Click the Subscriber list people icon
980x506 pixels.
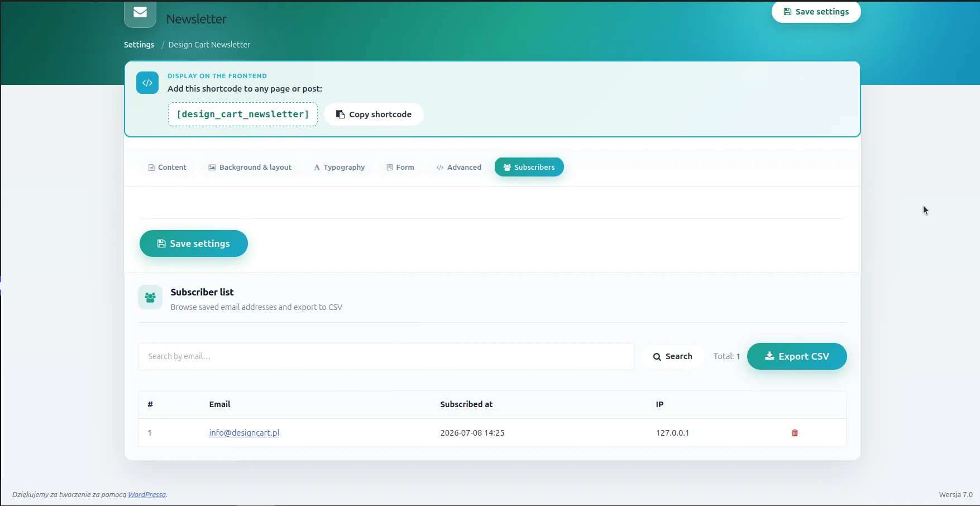coord(150,297)
